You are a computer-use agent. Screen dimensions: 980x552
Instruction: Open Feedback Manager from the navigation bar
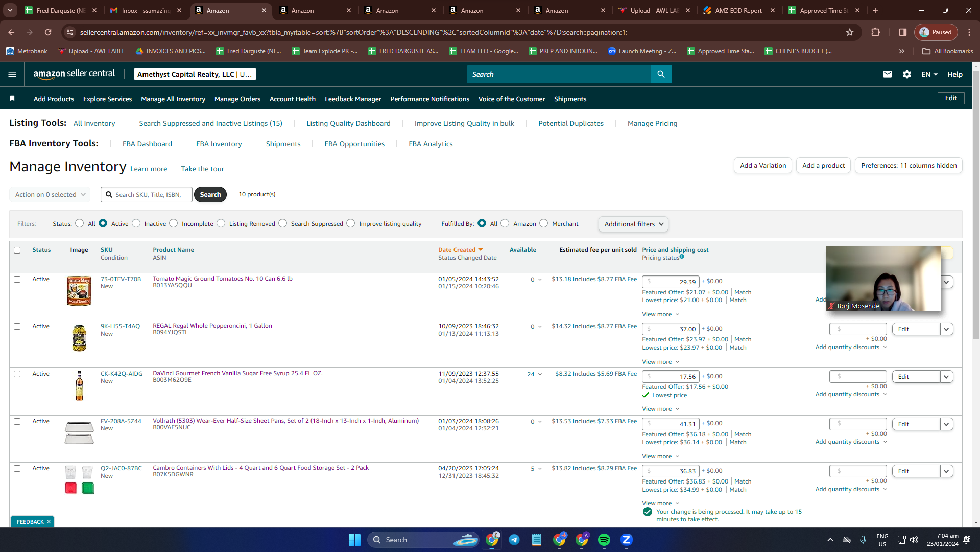pyautogui.click(x=353, y=99)
